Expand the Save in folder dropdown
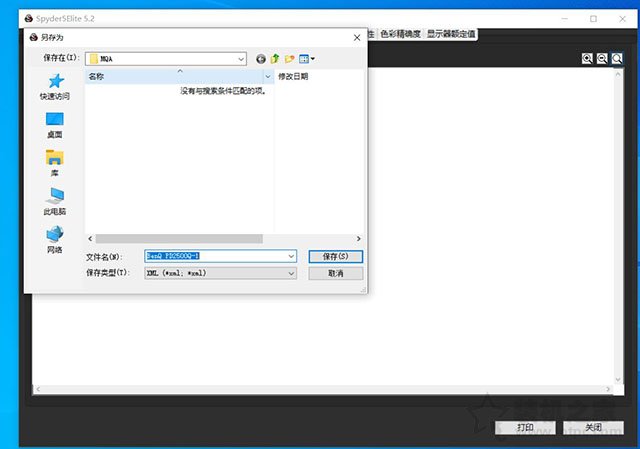Screen dimensions: 640x449 point(241,59)
